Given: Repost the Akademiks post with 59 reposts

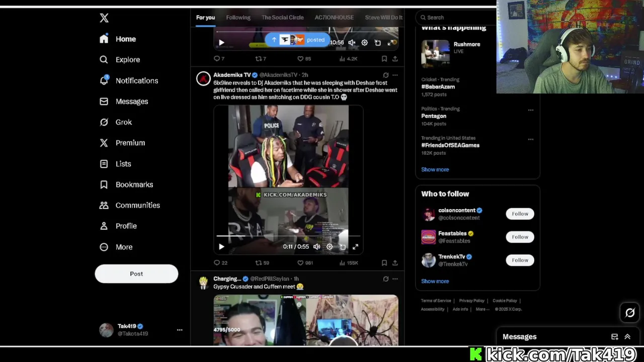Looking at the screenshot, I should click(x=262, y=263).
